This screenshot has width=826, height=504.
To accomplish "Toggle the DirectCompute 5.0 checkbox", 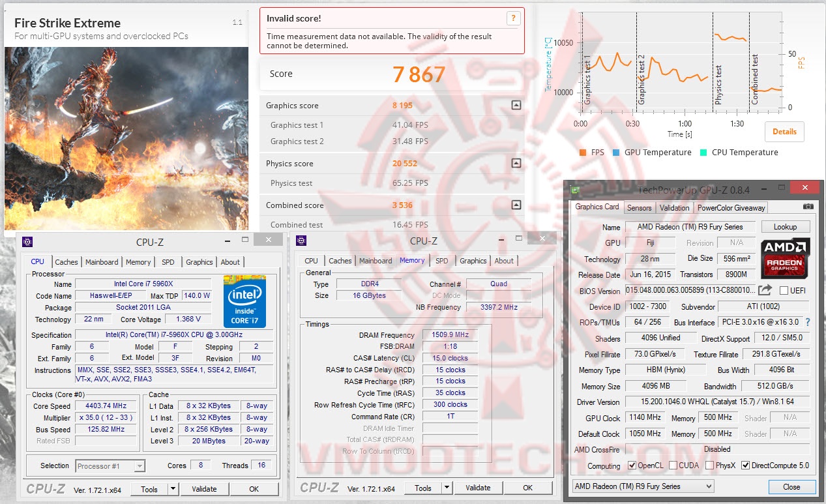I will point(746,466).
